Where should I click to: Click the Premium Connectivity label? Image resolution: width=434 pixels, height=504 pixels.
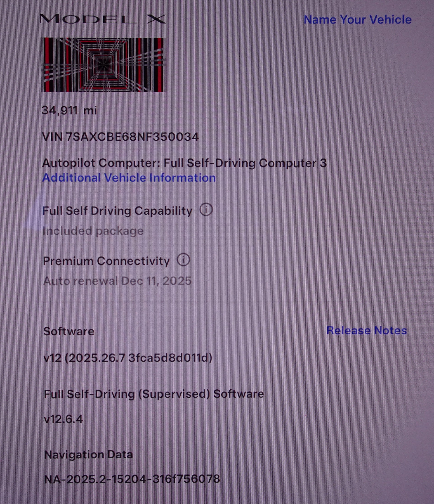coord(106,261)
